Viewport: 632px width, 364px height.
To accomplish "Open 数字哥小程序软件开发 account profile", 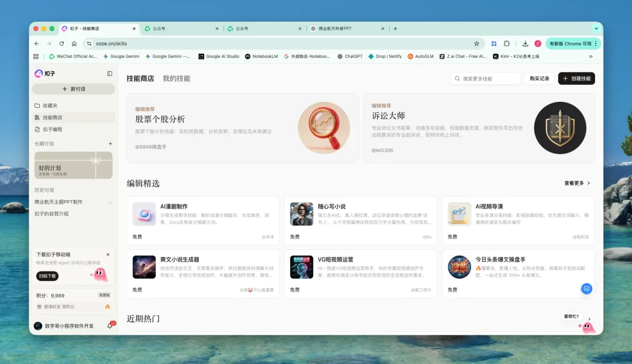I will click(64, 326).
